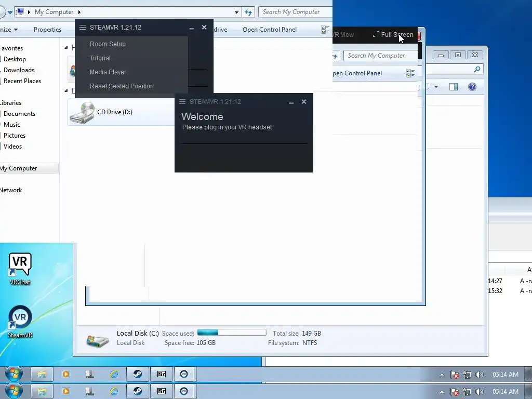Click volume speaker icon in lowest tray row
Screen dimensions: 532x399
479,392
